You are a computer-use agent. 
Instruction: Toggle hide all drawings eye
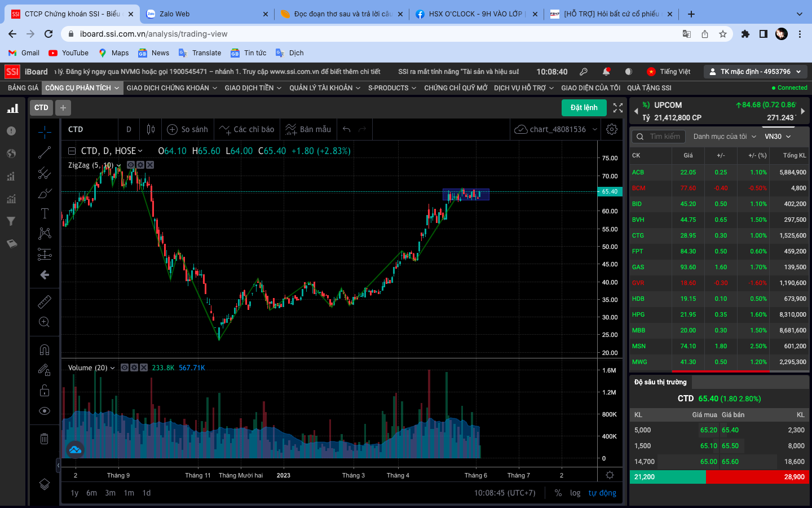[45, 411]
